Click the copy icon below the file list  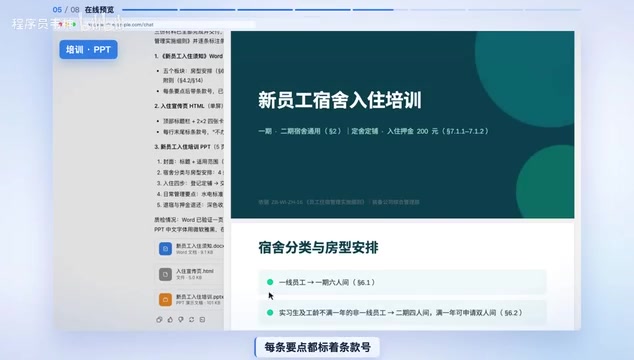[159, 320]
